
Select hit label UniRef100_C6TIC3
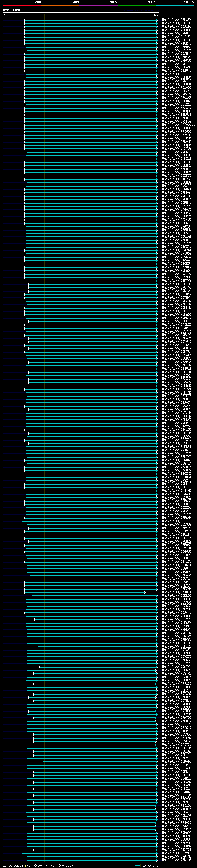pyautogui.click(x=177, y=74)
